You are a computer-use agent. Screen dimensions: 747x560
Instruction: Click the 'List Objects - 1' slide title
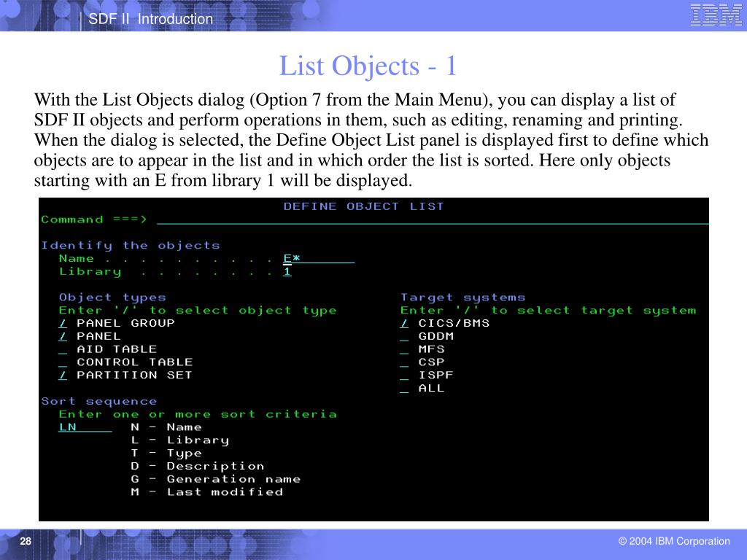(368, 66)
